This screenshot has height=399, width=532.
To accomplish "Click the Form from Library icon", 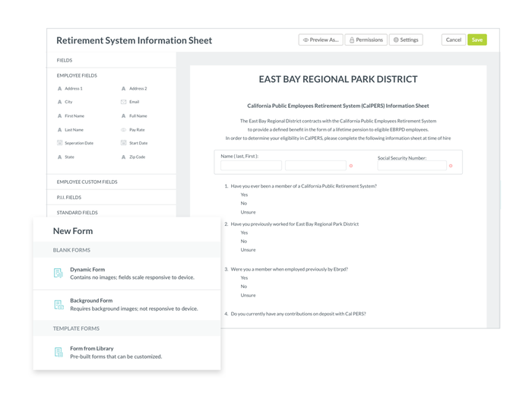I will [59, 352].
